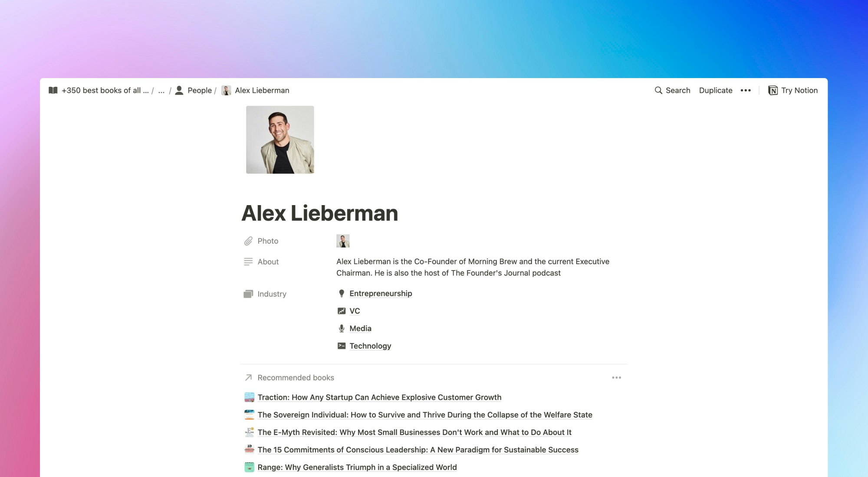Viewport: 868px width, 477px height.
Task: Click The Sovereign Individual cover icon
Action: (249, 415)
